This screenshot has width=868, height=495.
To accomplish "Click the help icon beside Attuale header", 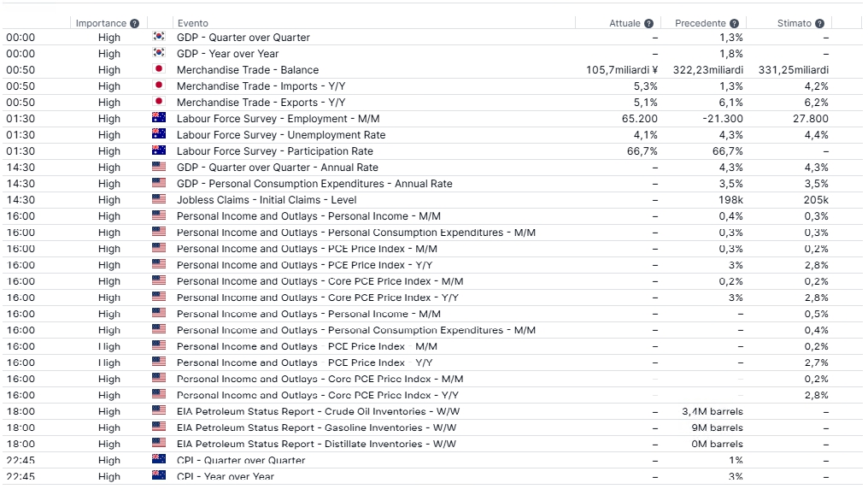I will [x=648, y=24].
